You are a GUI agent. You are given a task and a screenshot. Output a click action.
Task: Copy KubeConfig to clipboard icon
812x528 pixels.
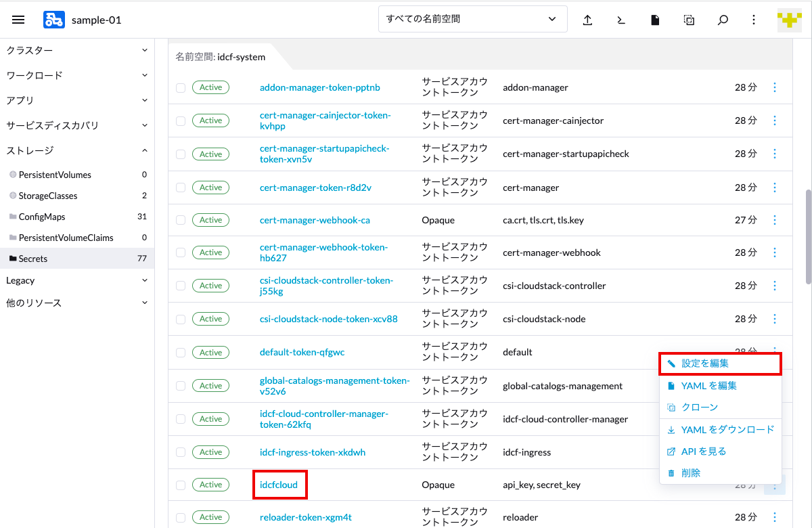(x=689, y=20)
